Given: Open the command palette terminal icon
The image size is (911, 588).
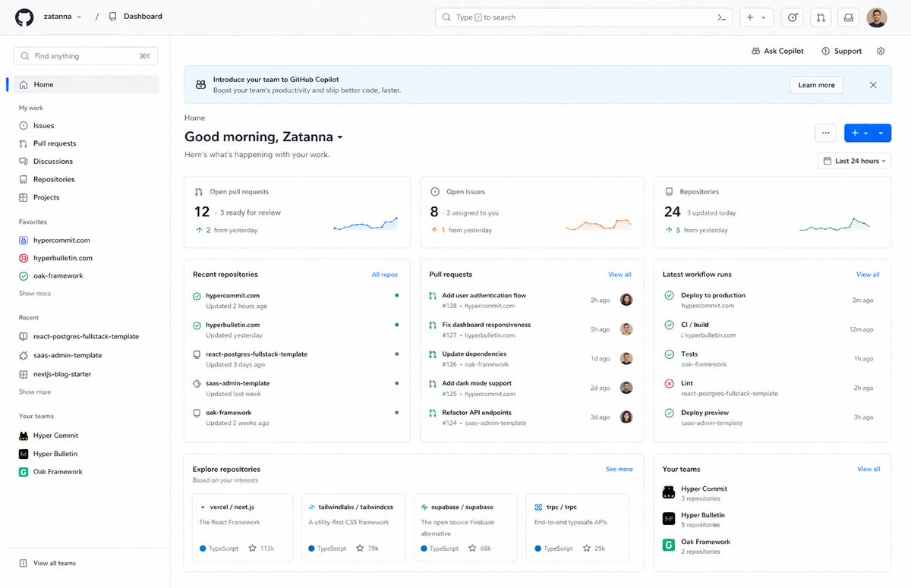Looking at the screenshot, I should [722, 17].
